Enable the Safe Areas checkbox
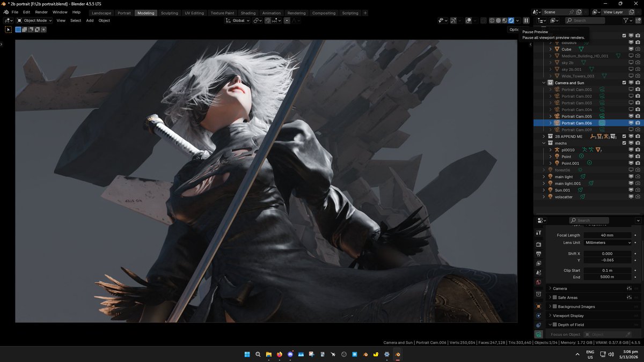This screenshot has height=362, width=644. pyautogui.click(x=555, y=297)
